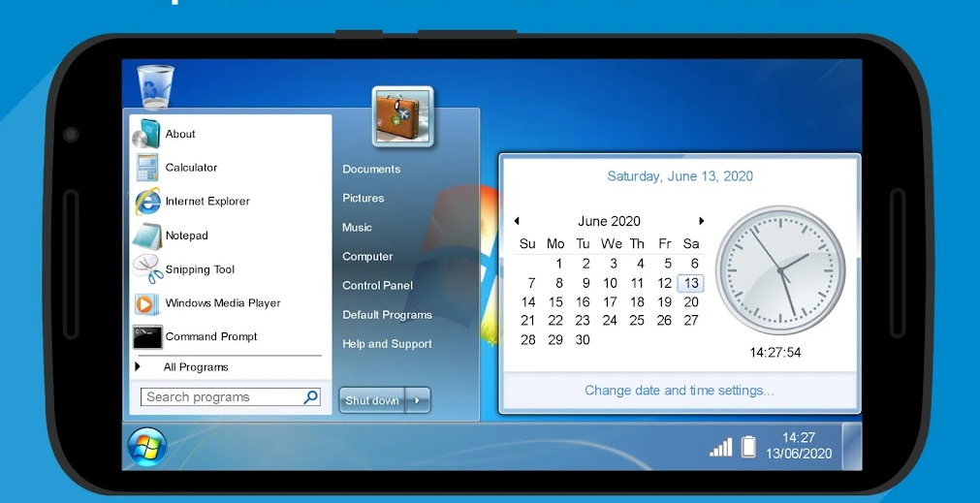Open Music from Start menu

click(x=357, y=228)
